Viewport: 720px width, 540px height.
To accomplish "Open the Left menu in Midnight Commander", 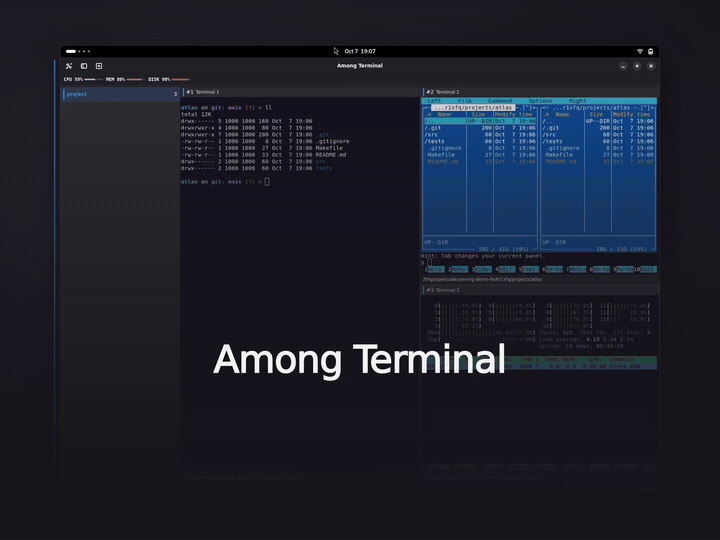I will click(x=434, y=101).
